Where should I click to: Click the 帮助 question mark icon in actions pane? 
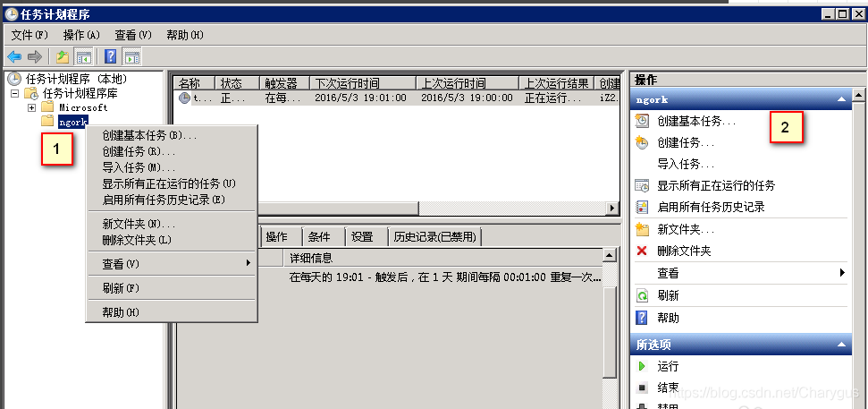tap(642, 318)
